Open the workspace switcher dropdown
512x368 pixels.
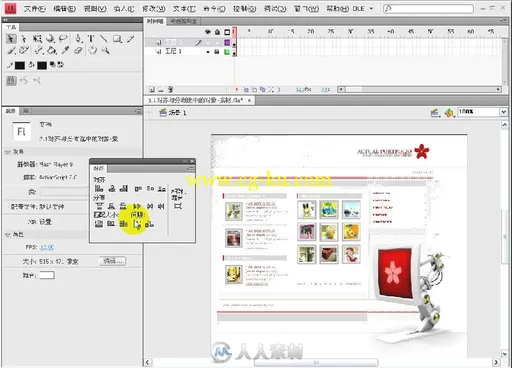pos(362,9)
